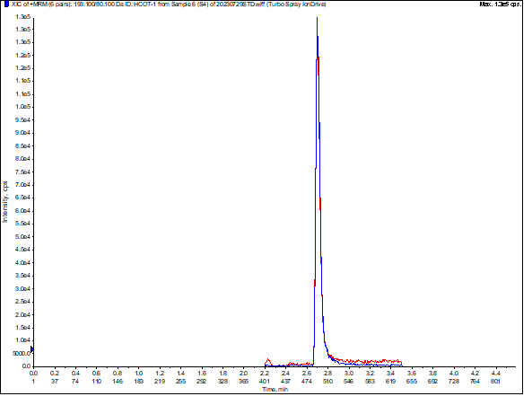Click the small red peak near 2.2 min
Screen dimensions: 532x405
pyautogui.click(x=268, y=360)
